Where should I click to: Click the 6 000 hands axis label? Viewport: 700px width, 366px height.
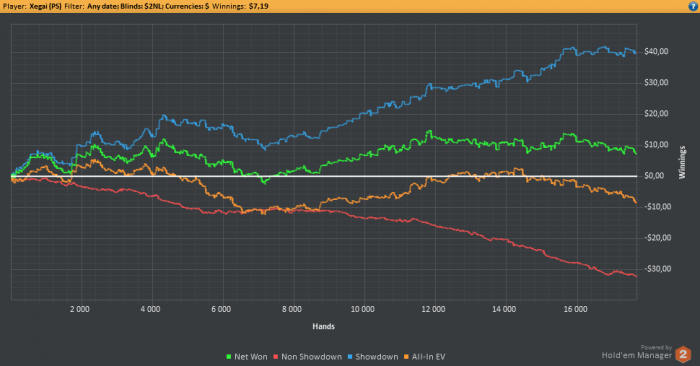(x=221, y=309)
